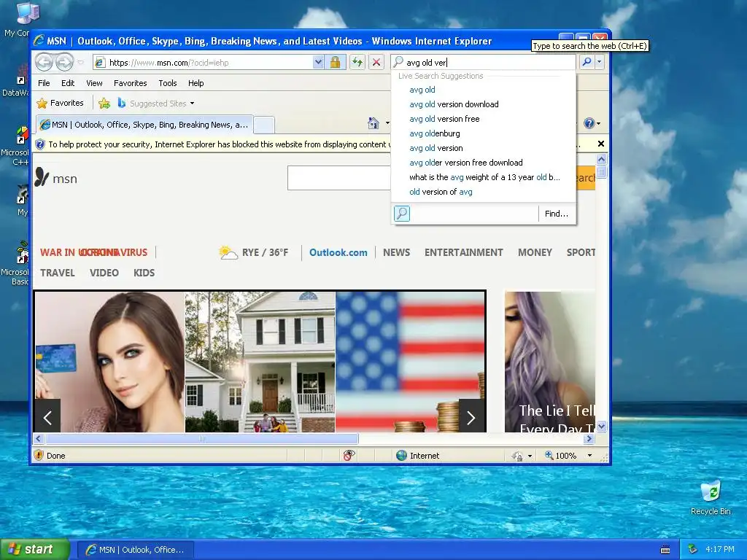Dismiss the information bar with X

(601, 144)
